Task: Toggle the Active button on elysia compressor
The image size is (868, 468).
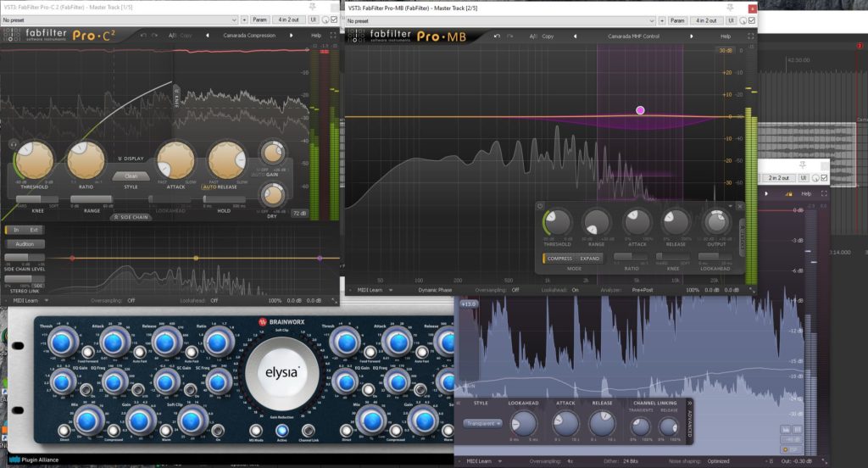Action: coord(281,431)
